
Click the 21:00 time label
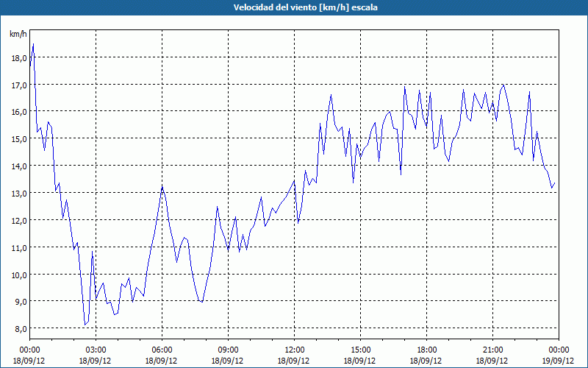[492, 350]
